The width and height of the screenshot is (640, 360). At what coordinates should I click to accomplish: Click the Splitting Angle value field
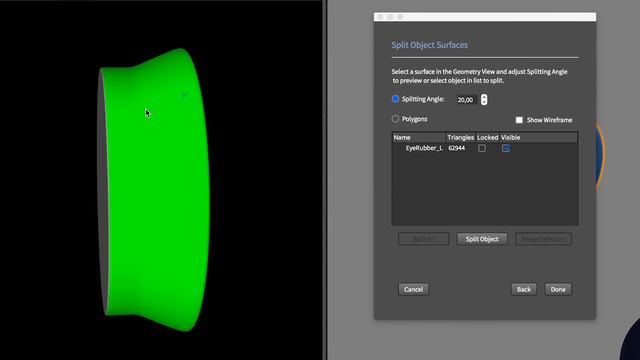[467, 100]
